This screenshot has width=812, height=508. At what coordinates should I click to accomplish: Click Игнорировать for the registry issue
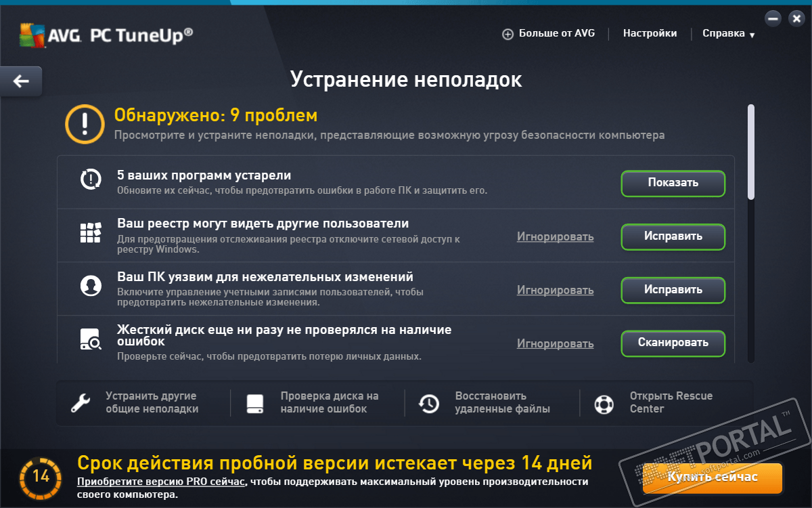(556, 236)
